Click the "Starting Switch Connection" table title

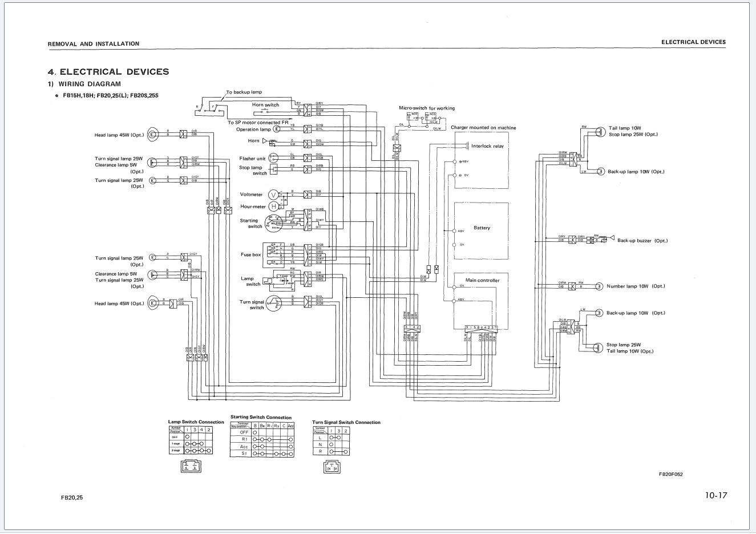point(261,417)
